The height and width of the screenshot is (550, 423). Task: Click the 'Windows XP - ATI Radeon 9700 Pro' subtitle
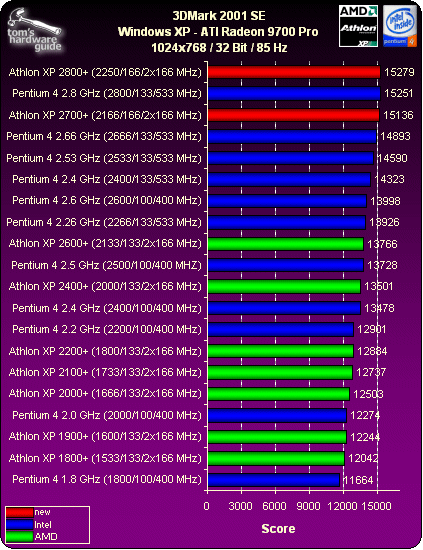pos(218,32)
